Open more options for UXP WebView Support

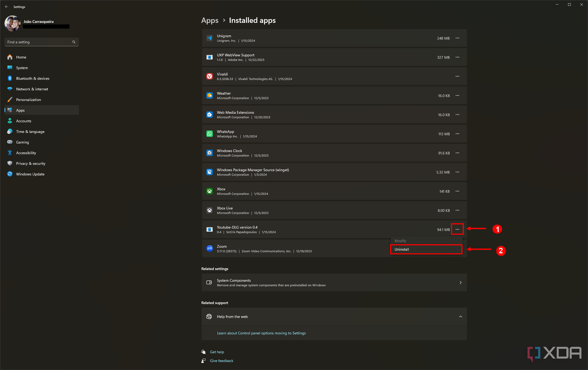[457, 57]
